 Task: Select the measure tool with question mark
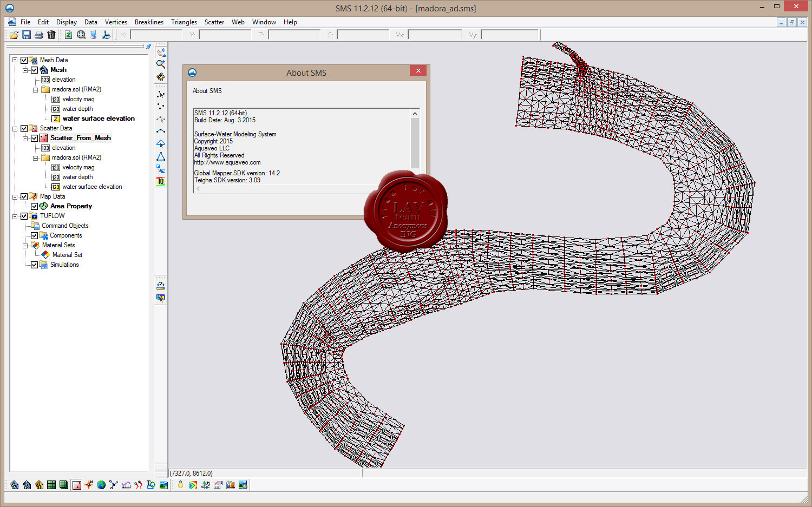pos(161,285)
